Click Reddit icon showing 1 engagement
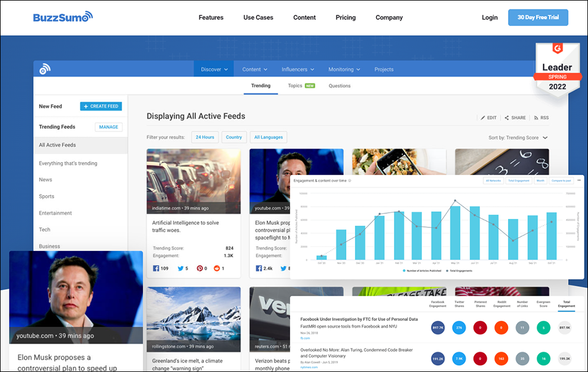This screenshot has width=588, height=372. [216, 268]
